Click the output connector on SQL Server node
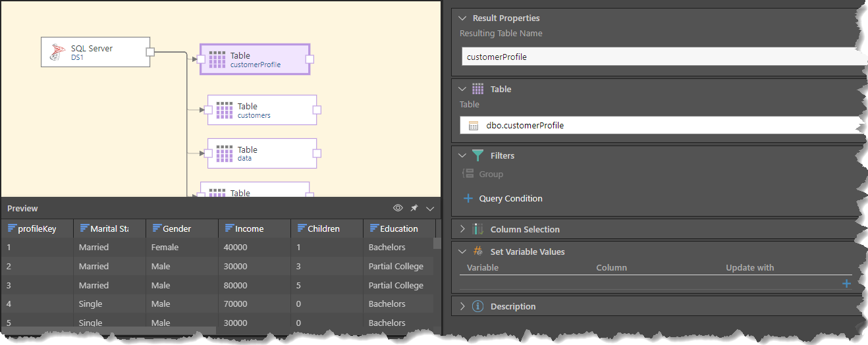This screenshot has width=868, height=345. point(150,52)
